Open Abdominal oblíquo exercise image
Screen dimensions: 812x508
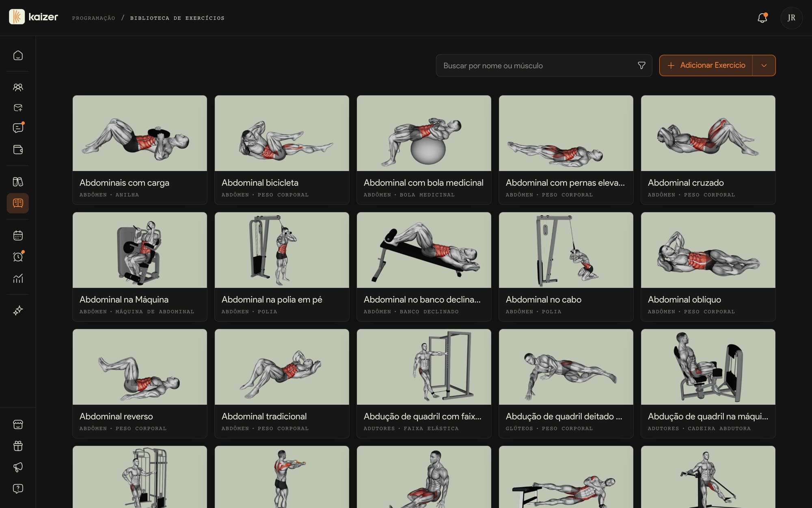point(708,250)
